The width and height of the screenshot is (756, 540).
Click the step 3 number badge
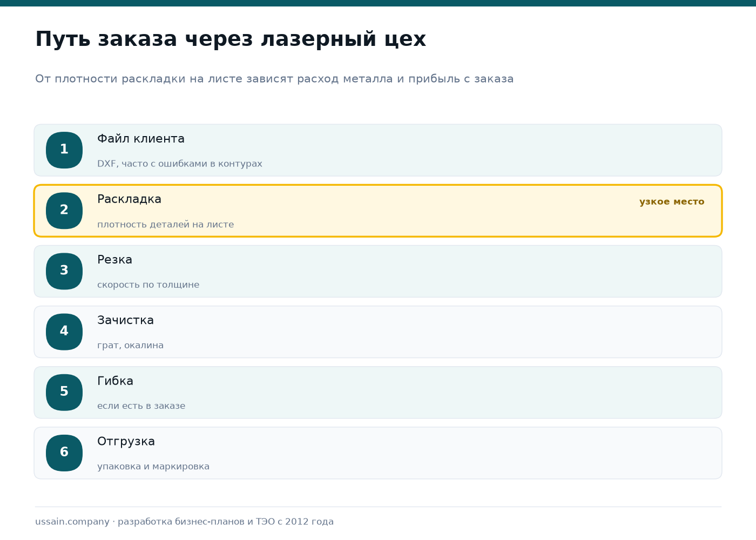(x=64, y=271)
